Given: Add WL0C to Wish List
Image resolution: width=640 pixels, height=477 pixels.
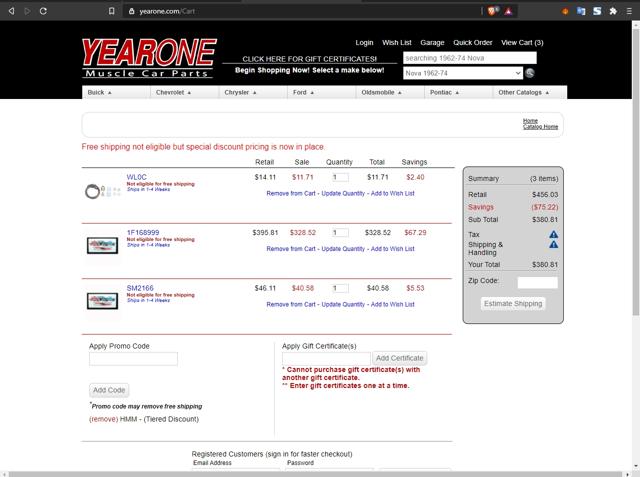Looking at the screenshot, I should [x=392, y=193].
